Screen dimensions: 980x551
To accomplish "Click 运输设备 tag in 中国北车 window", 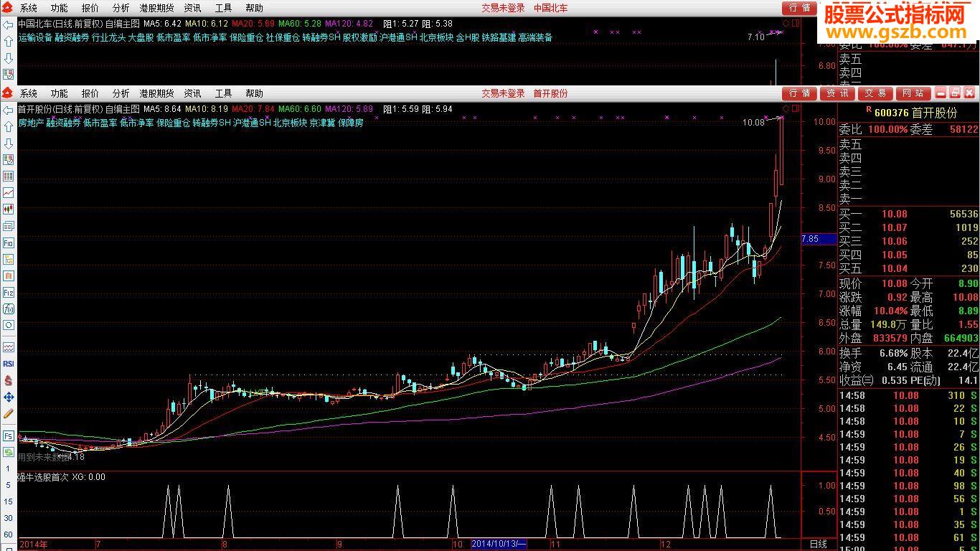I will 35,37.
